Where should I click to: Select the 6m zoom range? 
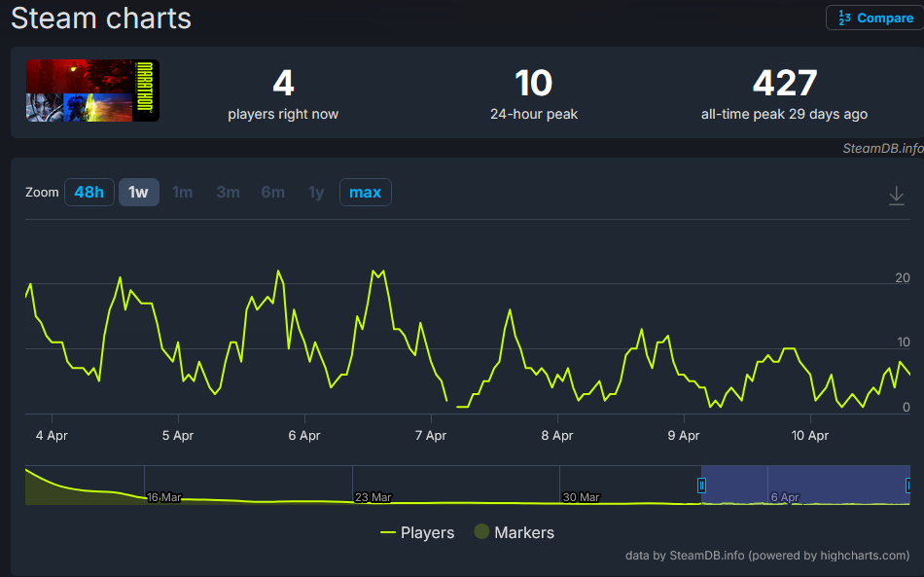273,192
